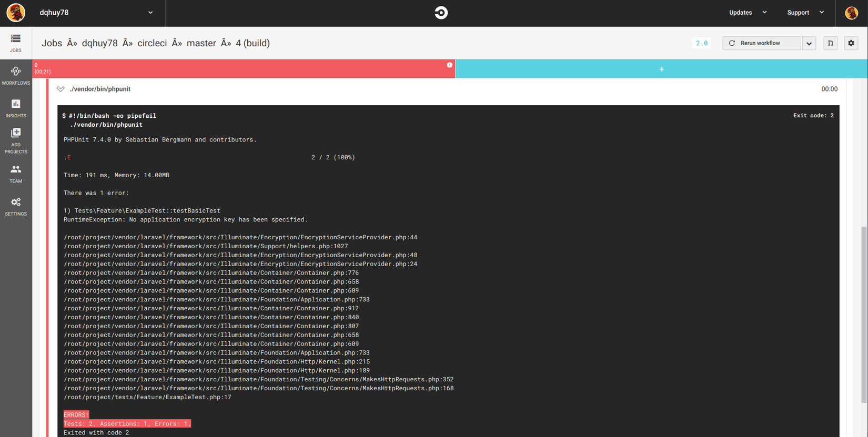Open the Rerun workflow dropdown arrow

point(809,43)
